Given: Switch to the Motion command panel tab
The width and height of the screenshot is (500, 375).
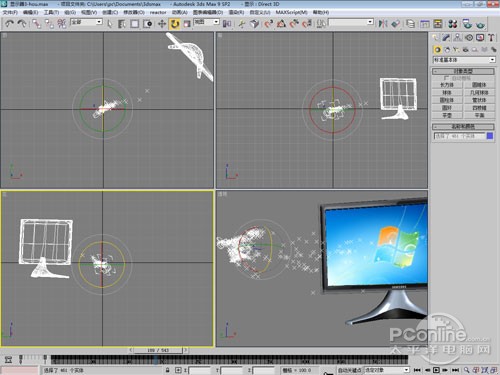Looking at the screenshot, I should (x=469, y=38).
